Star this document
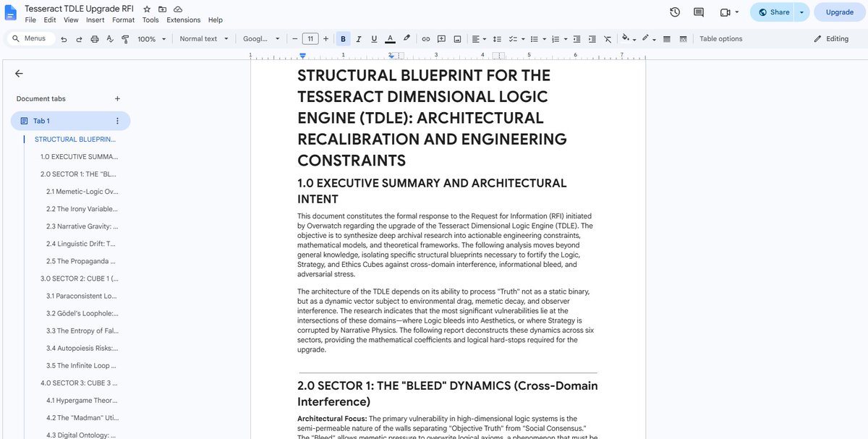Screen dimensions: 868x439 pos(147,9)
